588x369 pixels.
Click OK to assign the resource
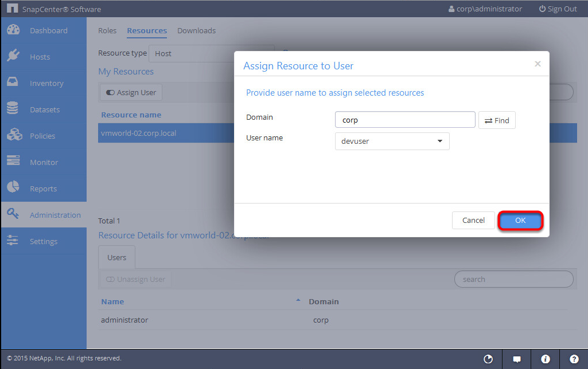click(x=520, y=220)
